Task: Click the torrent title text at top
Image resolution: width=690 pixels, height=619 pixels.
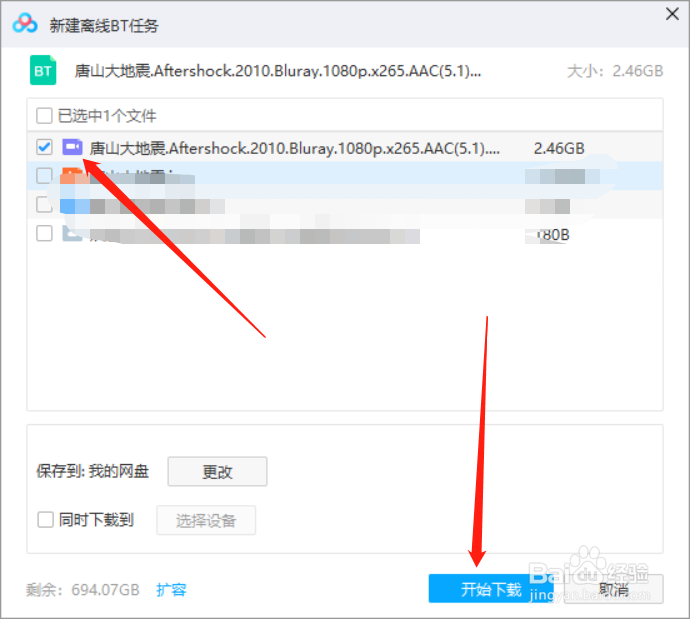Action: pos(278,71)
